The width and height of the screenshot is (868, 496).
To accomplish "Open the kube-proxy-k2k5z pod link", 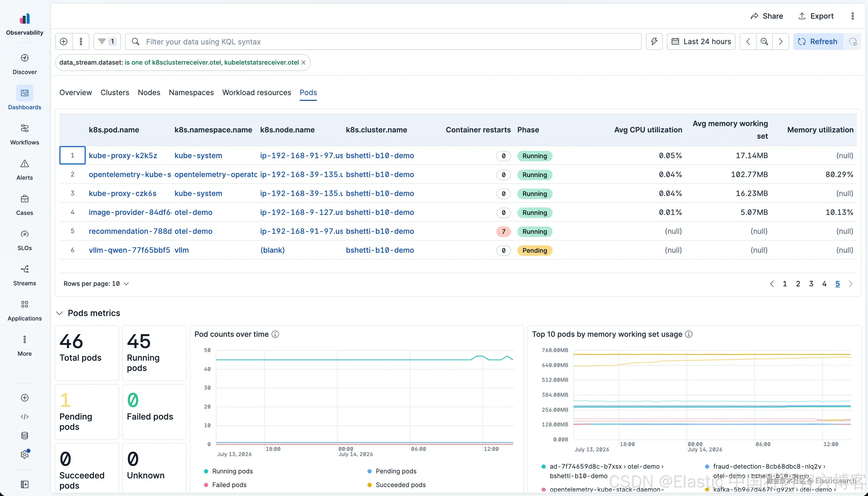I will coord(123,156).
